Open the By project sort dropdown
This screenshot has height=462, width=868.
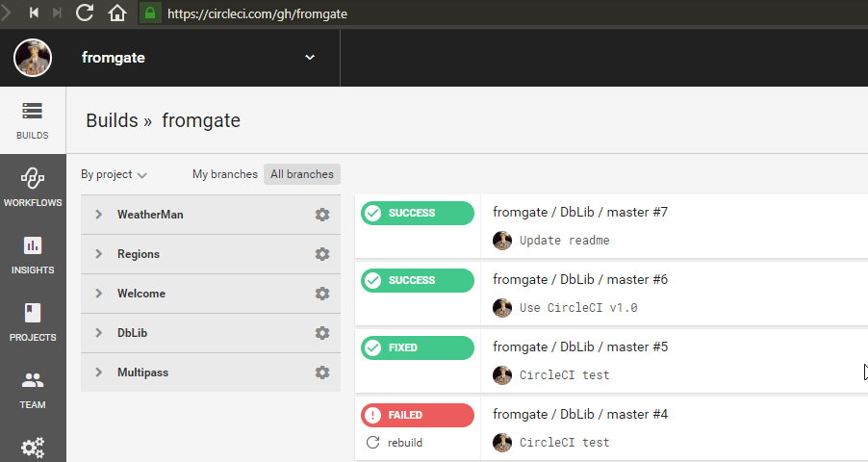click(x=114, y=174)
